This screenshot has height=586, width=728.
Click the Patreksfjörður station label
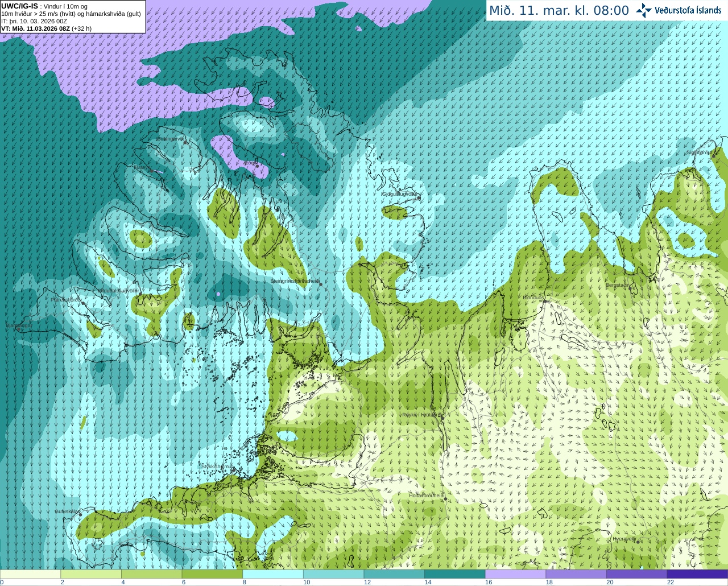point(67,299)
